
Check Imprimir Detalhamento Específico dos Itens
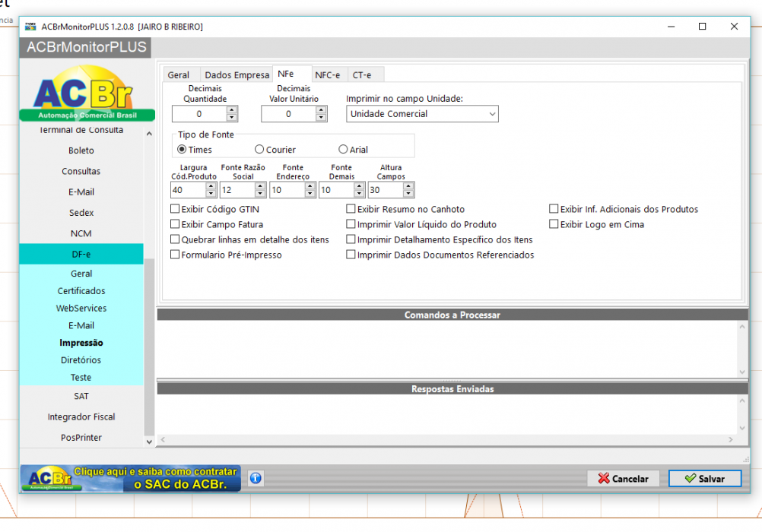351,239
